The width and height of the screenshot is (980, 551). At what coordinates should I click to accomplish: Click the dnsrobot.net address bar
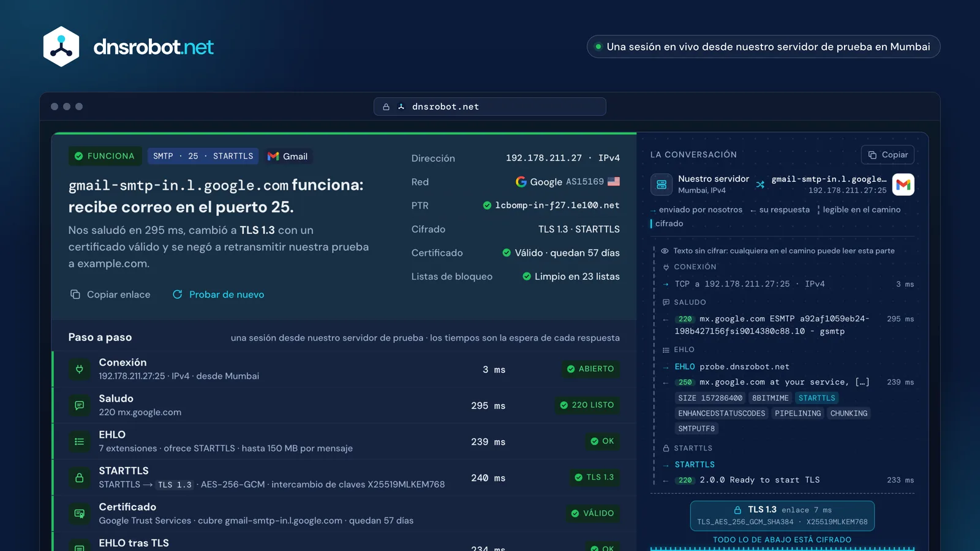click(490, 107)
